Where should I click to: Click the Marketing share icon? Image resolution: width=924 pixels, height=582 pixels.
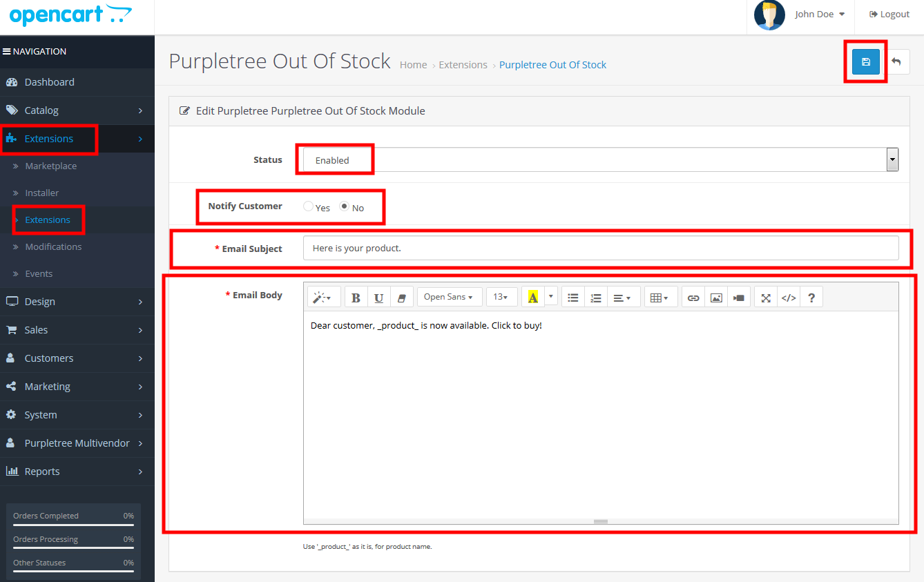11,387
